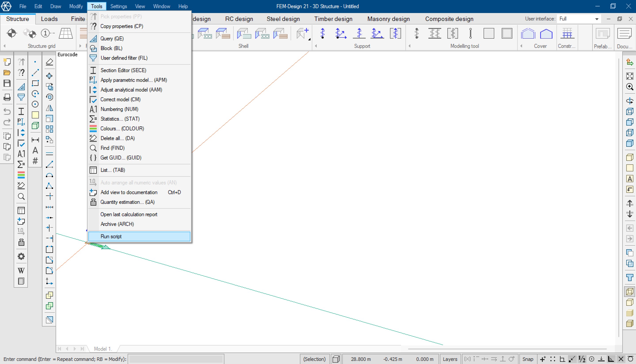Open the User interface dropdown
The height and width of the screenshot is (364, 636).
point(597,19)
